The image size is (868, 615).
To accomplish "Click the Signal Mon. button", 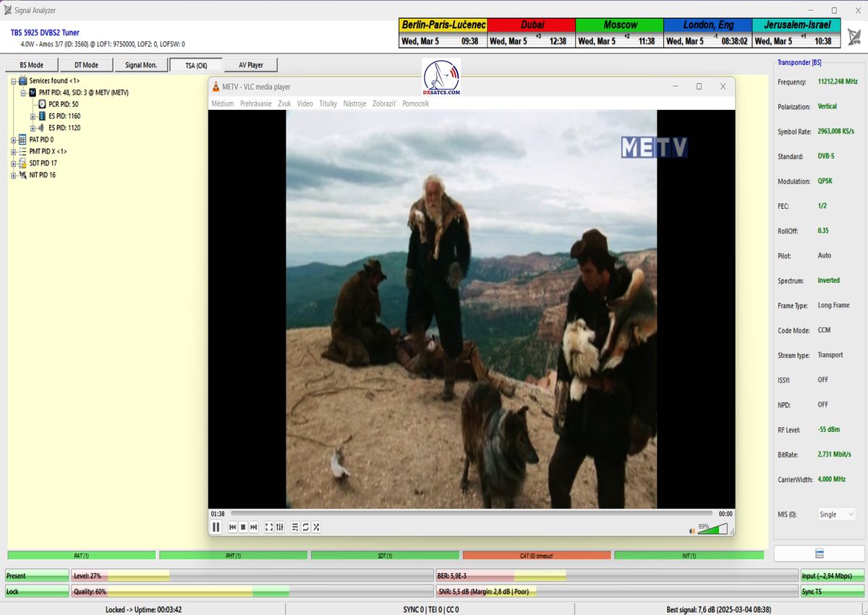I will coord(140,64).
